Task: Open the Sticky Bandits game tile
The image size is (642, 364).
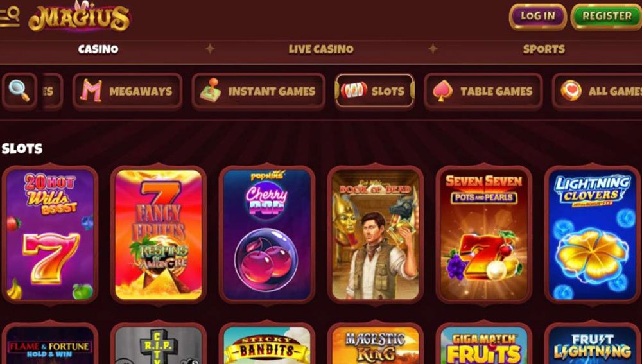Action: pyautogui.click(x=267, y=344)
